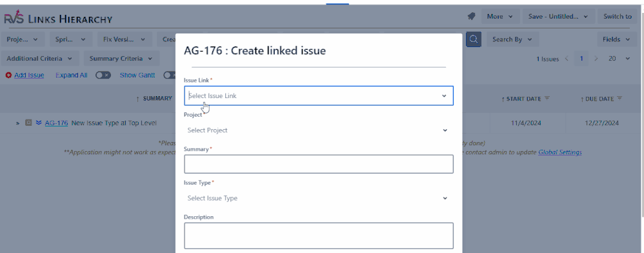Image resolution: width=644 pixels, height=253 pixels.
Task: Click the Summary input field
Action: (x=319, y=164)
